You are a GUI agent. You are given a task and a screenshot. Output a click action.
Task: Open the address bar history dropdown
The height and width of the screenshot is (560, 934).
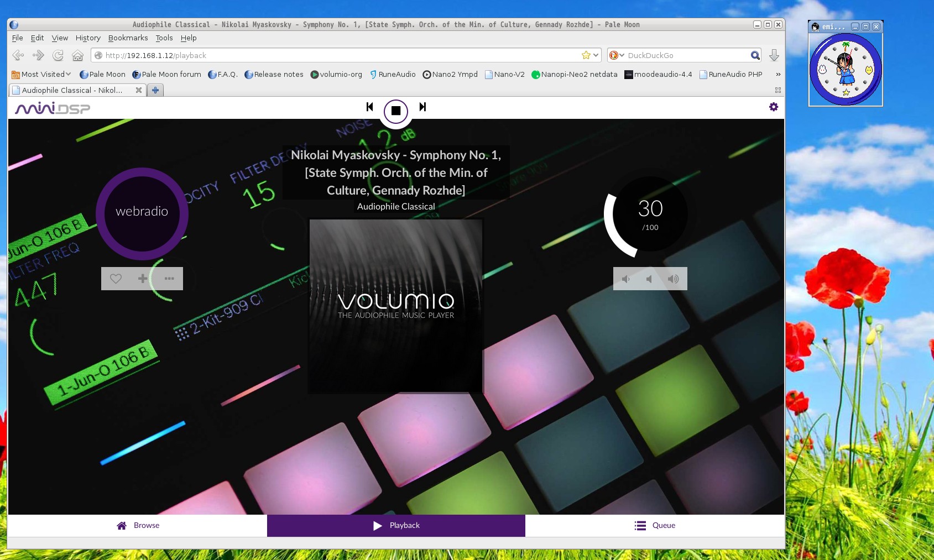pyautogui.click(x=595, y=55)
